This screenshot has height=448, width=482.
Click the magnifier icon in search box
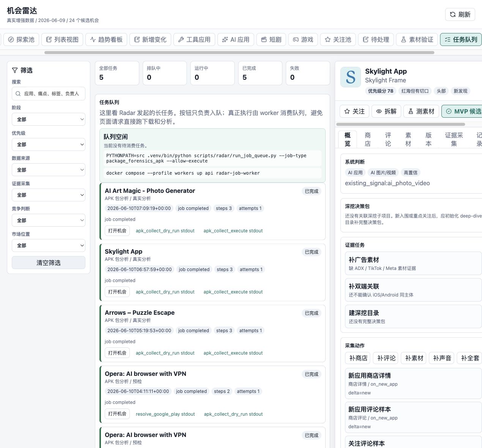coord(18,93)
